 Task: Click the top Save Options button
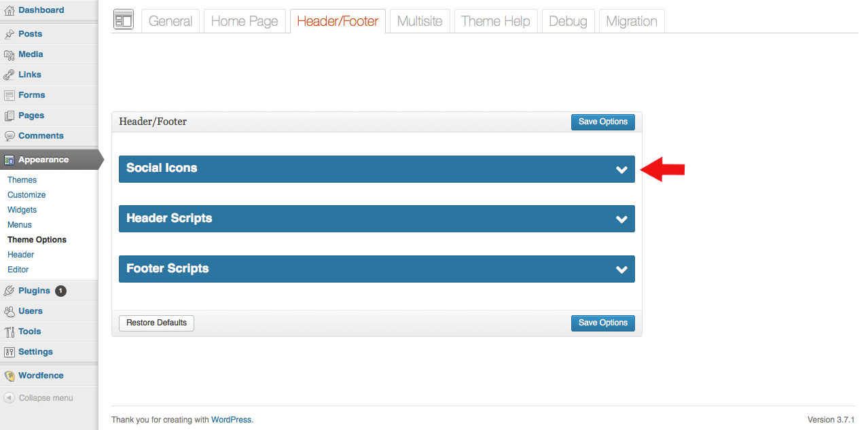click(x=602, y=122)
